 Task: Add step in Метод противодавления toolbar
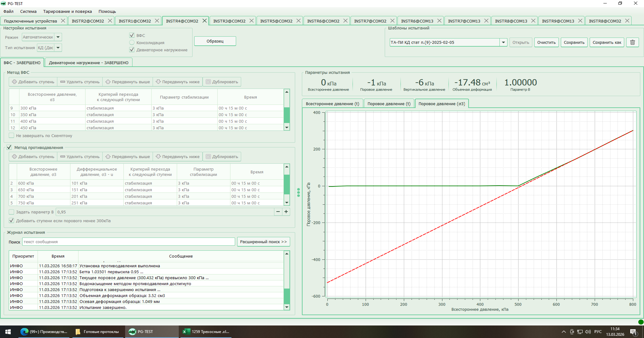pyautogui.click(x=33, y=156)
